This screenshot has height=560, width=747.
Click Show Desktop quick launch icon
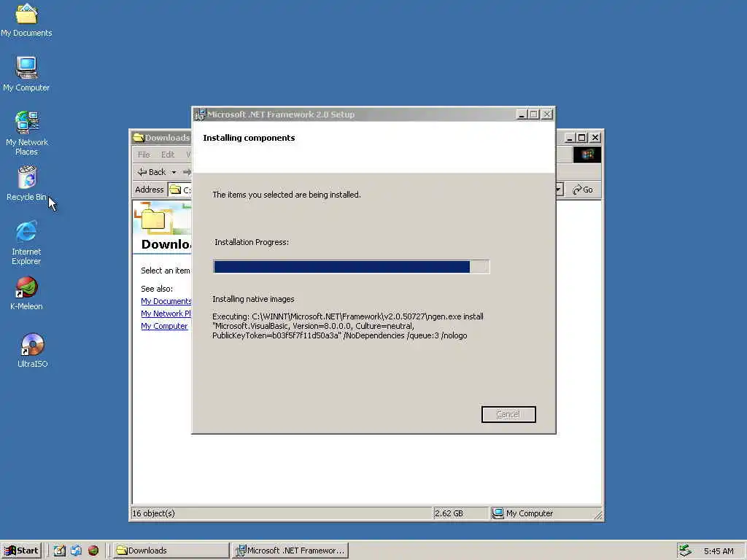59,551
